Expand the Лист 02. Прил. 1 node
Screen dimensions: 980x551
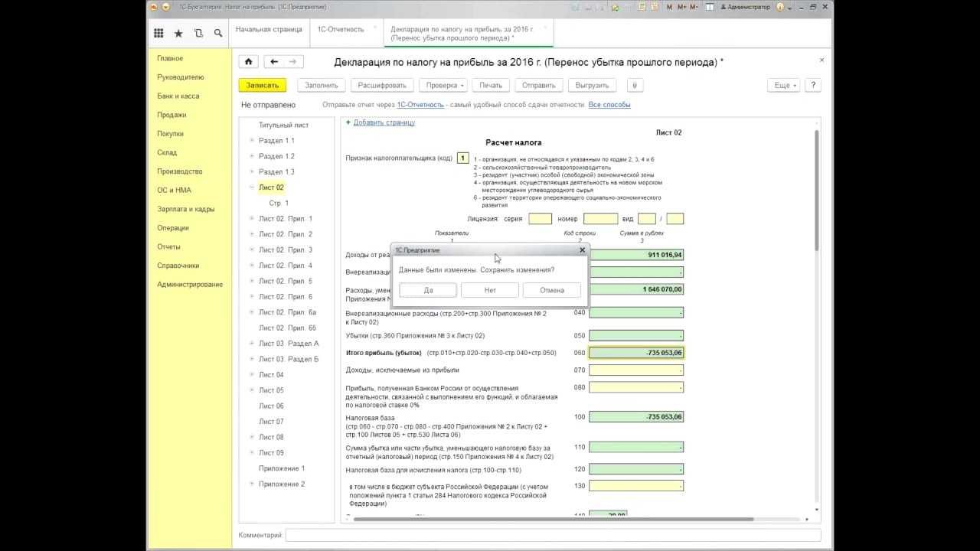tap(252, 219)
